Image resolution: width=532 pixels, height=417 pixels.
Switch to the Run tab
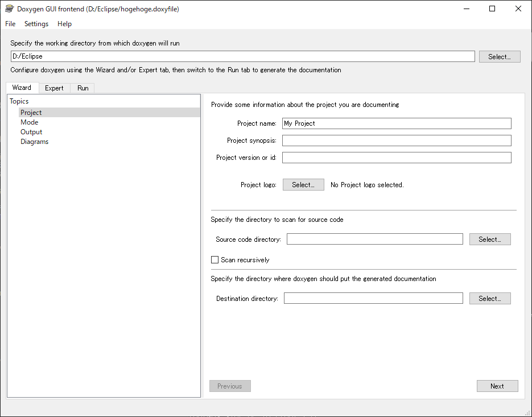[x=83, y=88]
